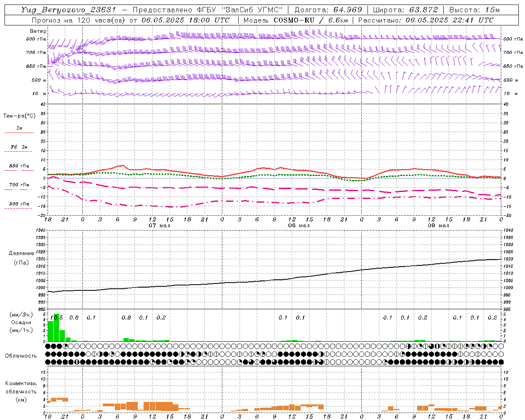Click the 'Ветер' wind panel label
Viewport: 525px width, 420px height.
38,31
